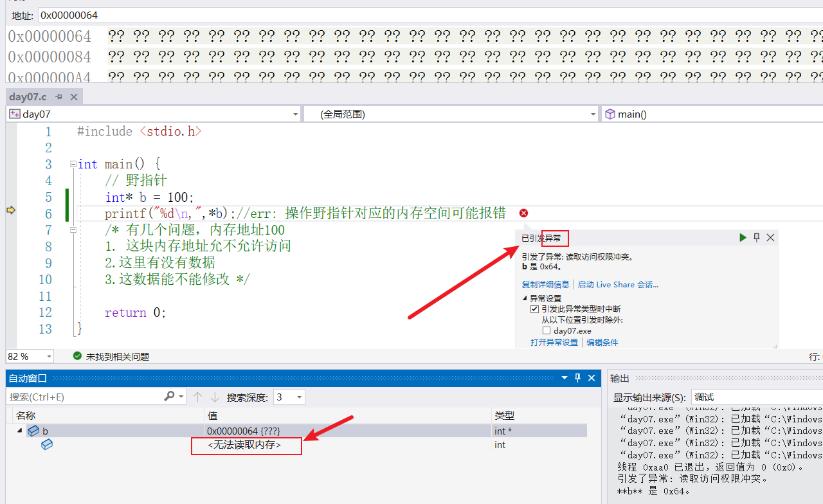Click output line 引发了异常: 读取访问权限冲突。
823x504 pixels.
[693, 478]
